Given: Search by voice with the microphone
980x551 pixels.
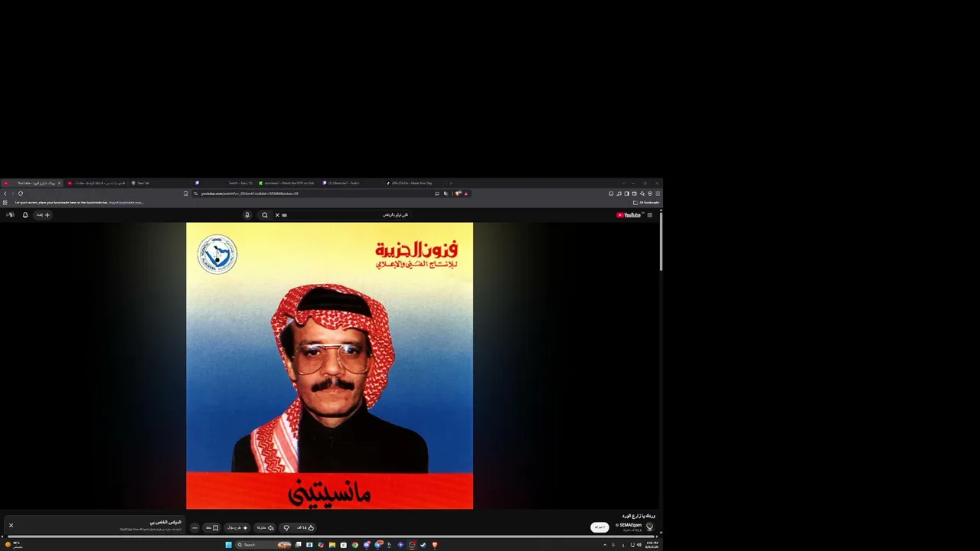Looking at the screenshot, I should pyautogui.click(x=247, y=215).
